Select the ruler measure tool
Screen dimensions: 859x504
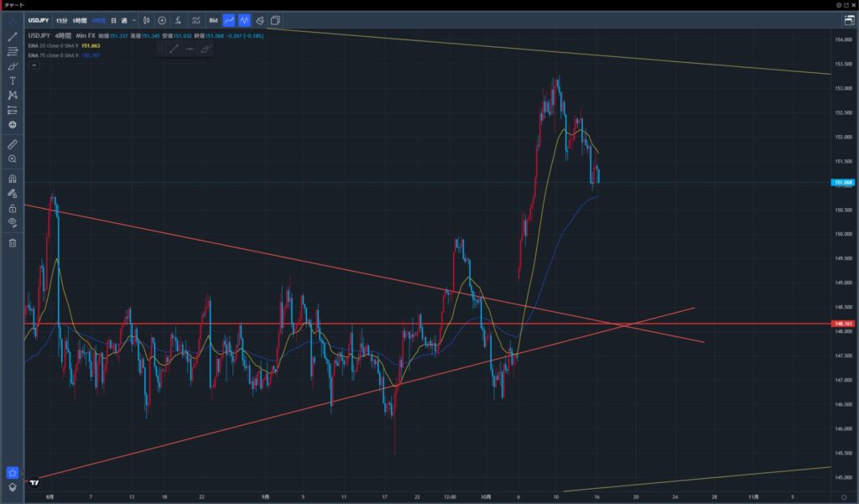[x=13, y=144]
